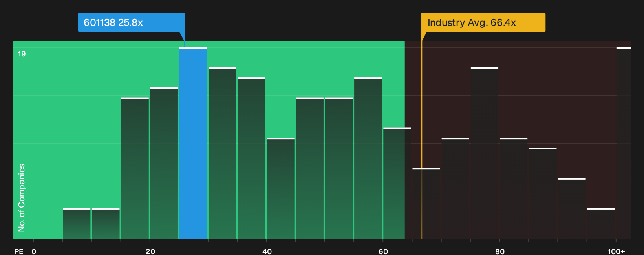
Task: Click the x-axis tick label 40
Action: pyautogui.click(x=267, y=251)
